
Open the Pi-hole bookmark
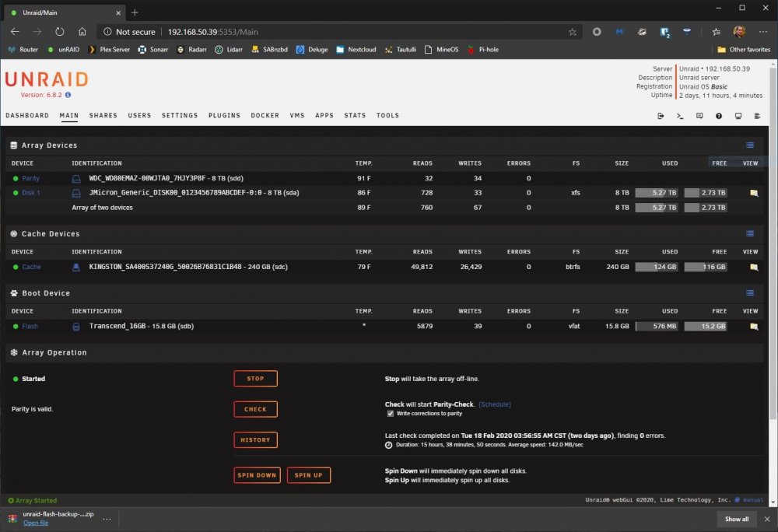coord(483,50)
